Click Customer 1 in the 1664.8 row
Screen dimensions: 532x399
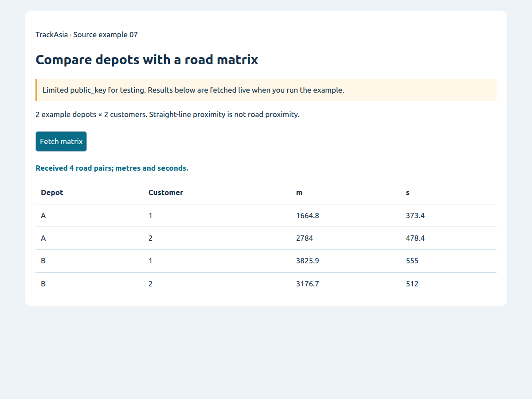tap(217, 215)
